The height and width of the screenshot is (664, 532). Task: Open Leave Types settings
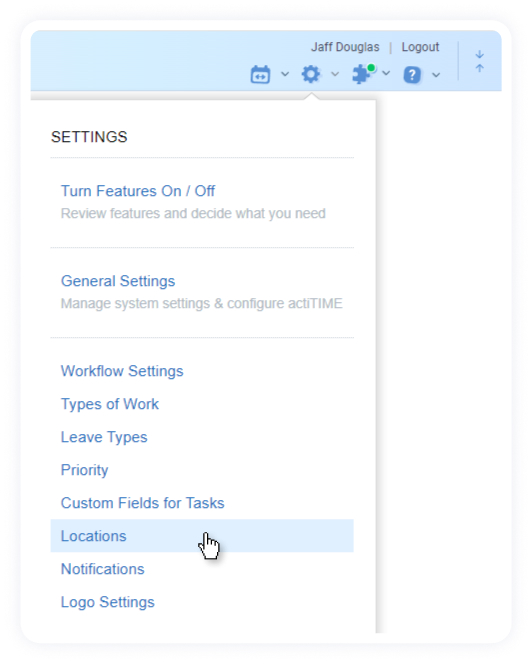click(104, 437)
